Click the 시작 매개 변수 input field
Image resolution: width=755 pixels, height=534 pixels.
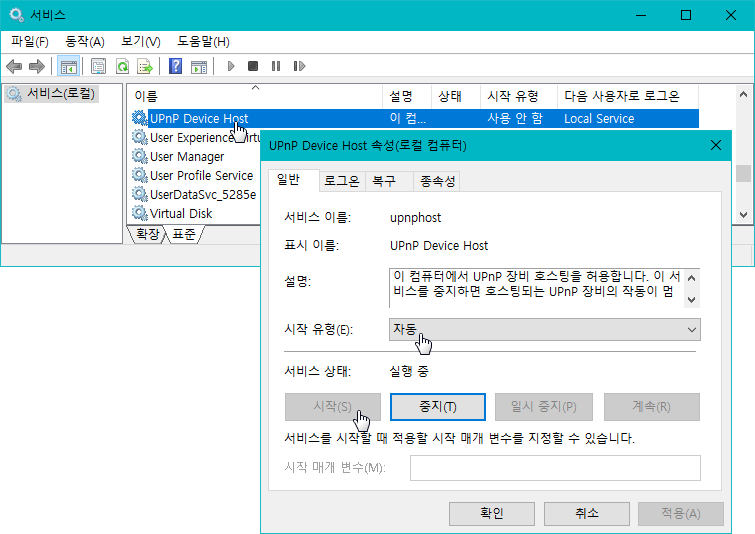coord(555,468)
